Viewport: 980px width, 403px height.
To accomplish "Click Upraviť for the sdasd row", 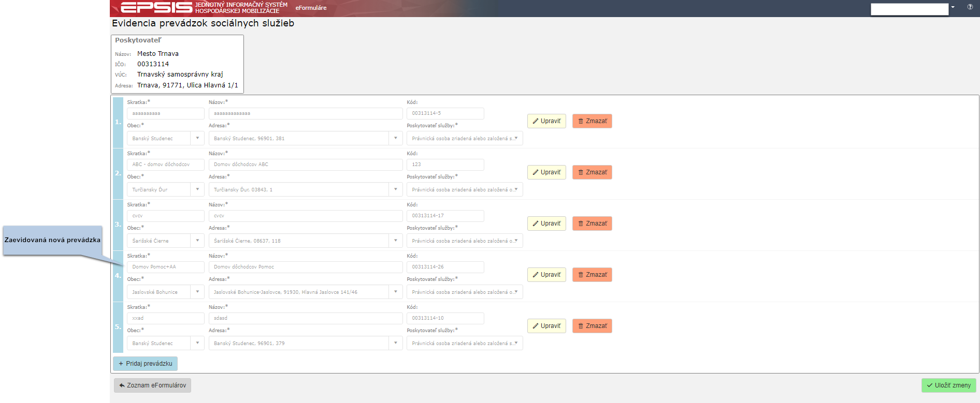I will coord(546,326).
